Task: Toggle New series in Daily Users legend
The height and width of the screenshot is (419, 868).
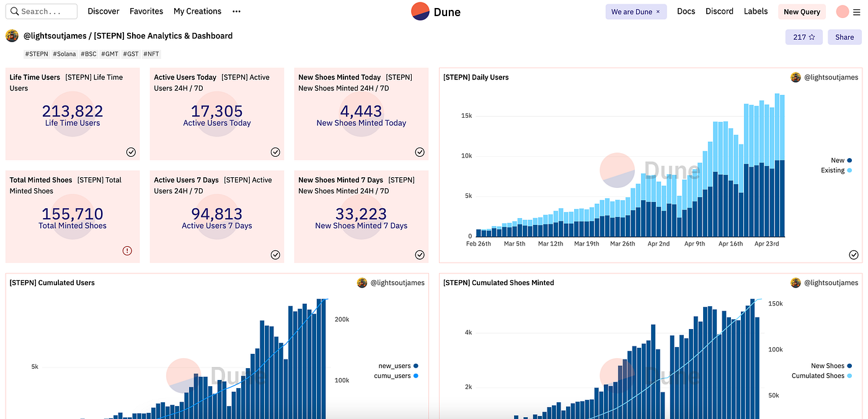Action: click(x=841, y=160)
